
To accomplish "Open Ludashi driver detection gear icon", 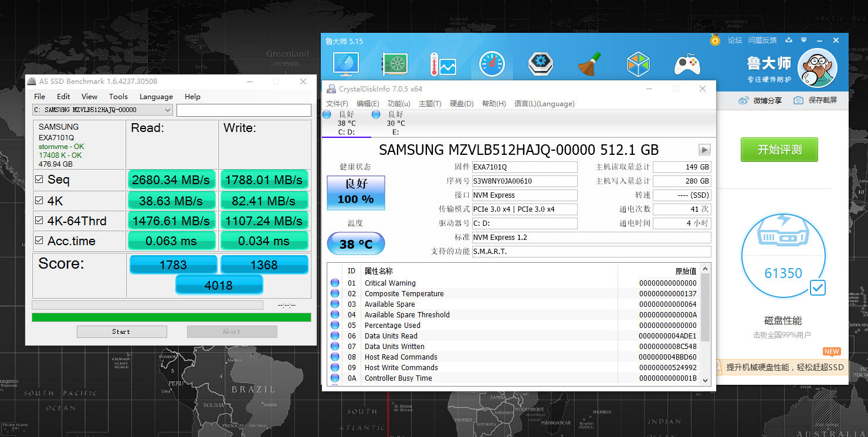I will pyautogui.click(x=540, y=64).
